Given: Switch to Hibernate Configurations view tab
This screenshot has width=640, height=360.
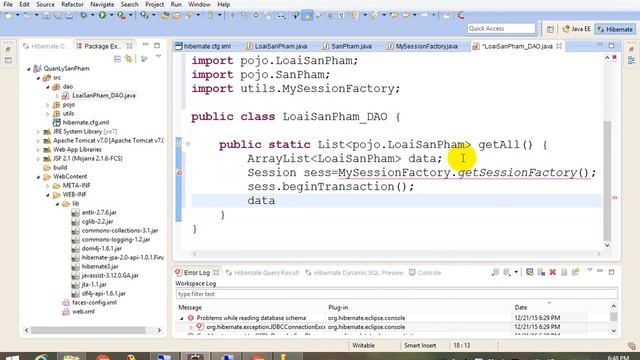Looking at the screenshot, I should [46, 46].
